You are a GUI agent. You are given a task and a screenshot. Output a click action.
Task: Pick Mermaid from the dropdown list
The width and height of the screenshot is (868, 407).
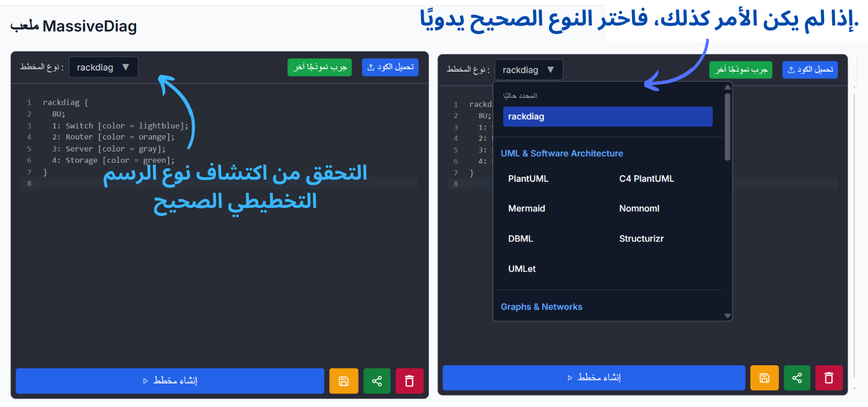[x=526, y=208]
